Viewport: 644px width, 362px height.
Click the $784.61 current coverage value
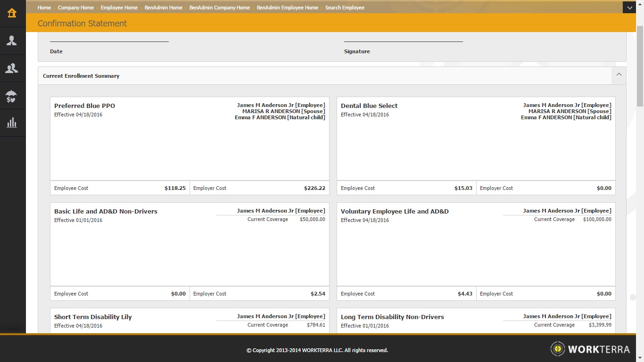pyautogui.click(x=316, y=325)
